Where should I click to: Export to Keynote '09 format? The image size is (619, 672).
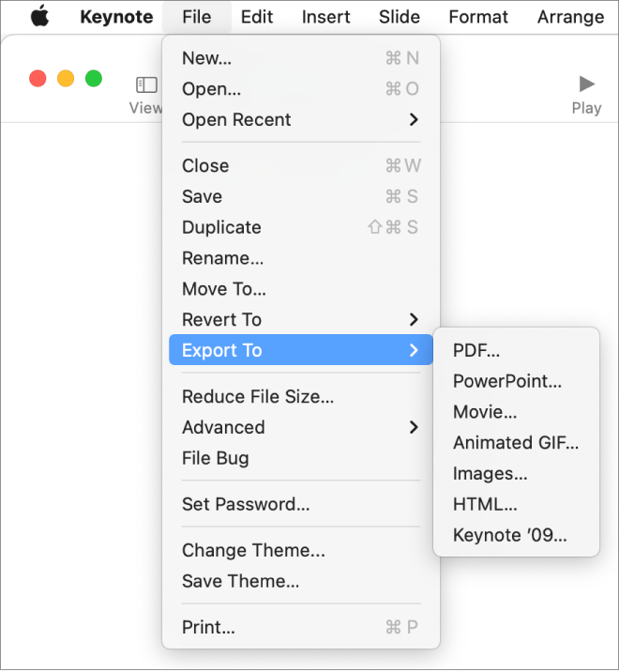click(510, 535)
